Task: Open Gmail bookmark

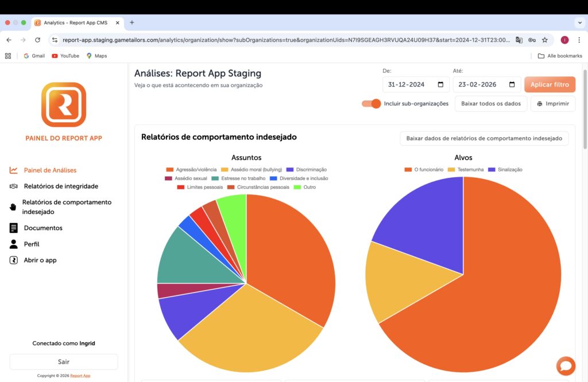Action: click(x=34, y=56)
